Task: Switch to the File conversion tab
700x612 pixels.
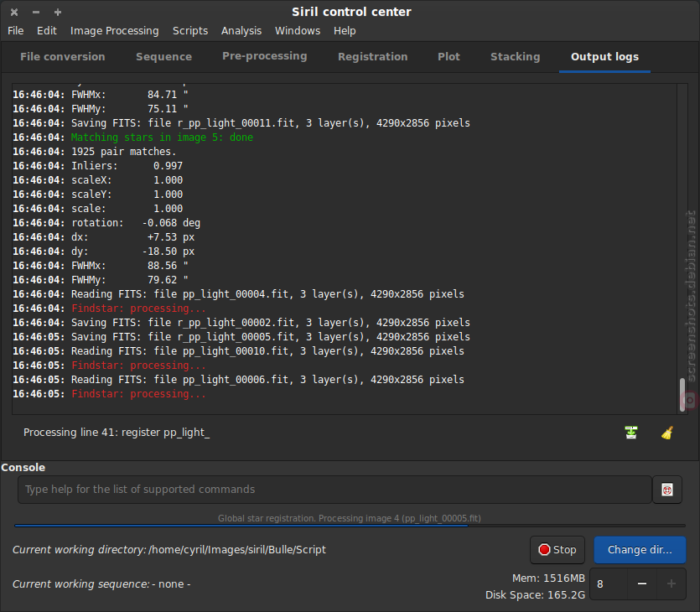Action: (x=63, y=57)
